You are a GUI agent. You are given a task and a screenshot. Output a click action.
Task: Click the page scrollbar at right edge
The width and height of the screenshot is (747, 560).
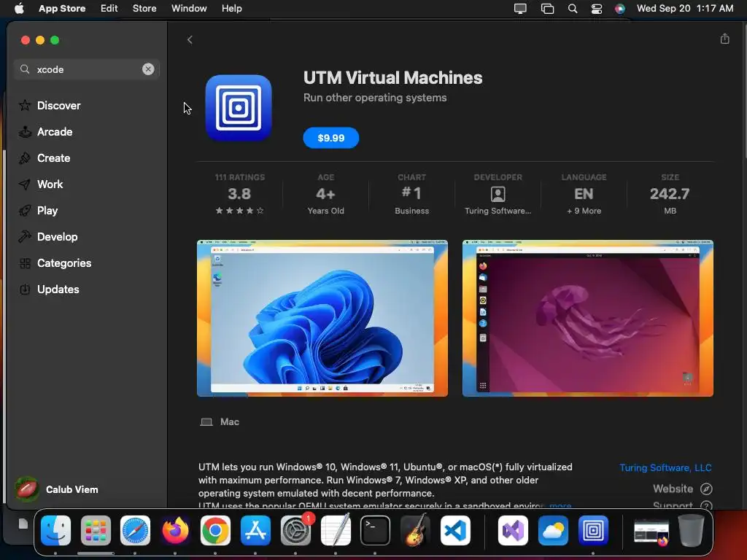click(744, 90)
